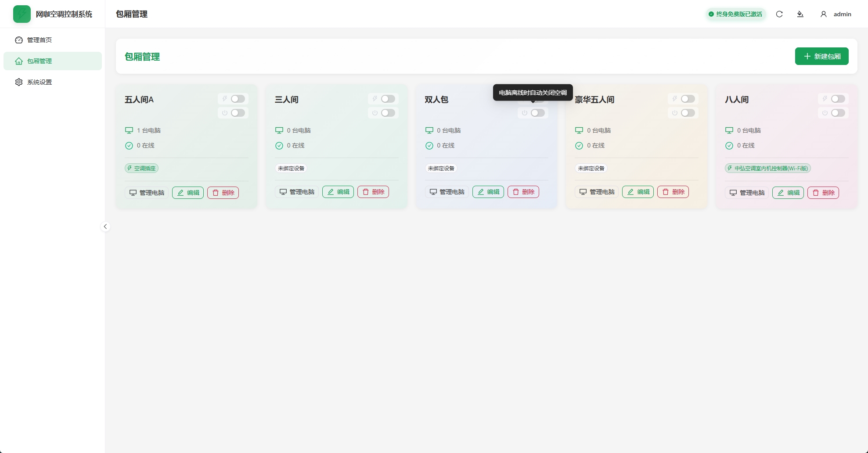Delete the 双人包 room
The height and width of the screenshot is (453, 868).
pyautogui.click(x=523, y=192)
